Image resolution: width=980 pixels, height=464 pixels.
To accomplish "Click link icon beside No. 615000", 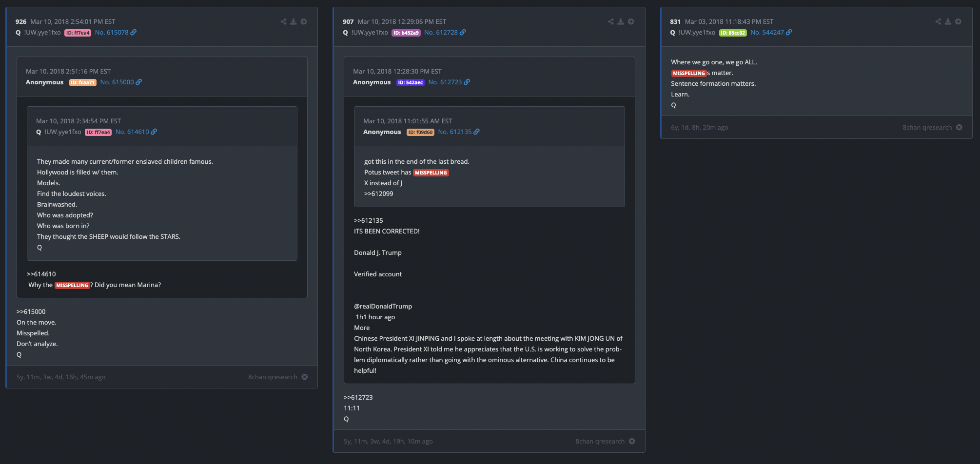I will [139, 82].
